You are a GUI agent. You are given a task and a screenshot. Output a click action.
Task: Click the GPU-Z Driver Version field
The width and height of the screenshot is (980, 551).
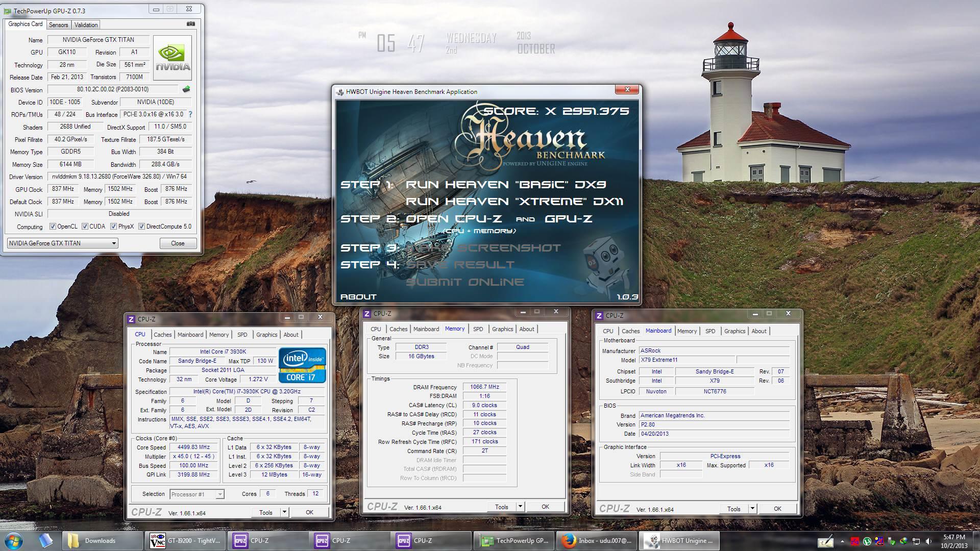119,177
